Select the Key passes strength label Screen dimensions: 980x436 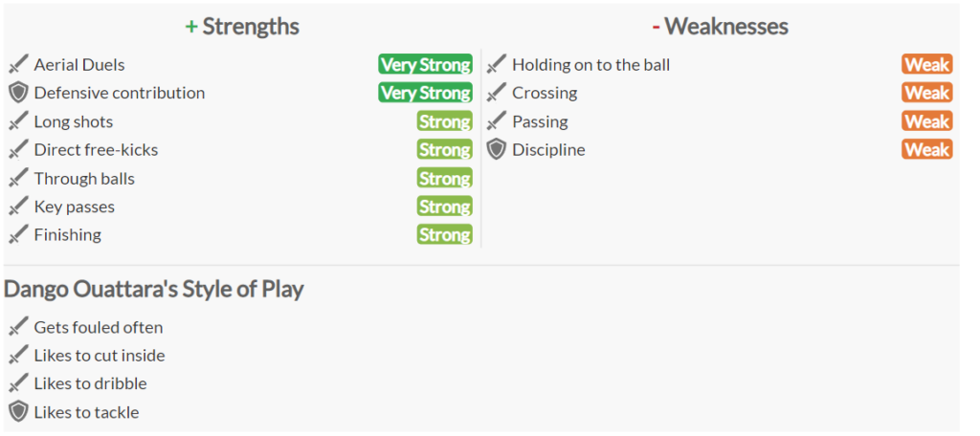(x=75, y=207)
